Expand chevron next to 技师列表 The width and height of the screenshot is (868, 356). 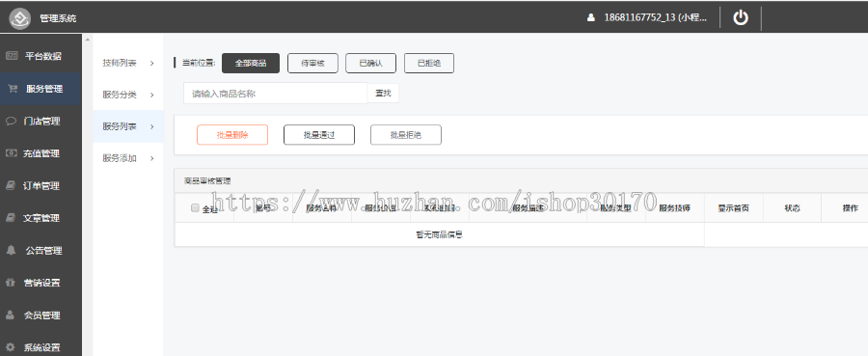151,63
